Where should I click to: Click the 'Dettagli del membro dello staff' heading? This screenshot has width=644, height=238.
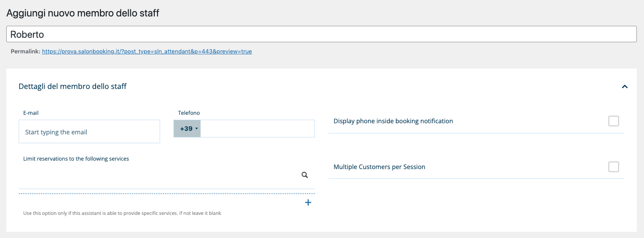[x=72, y=86]
